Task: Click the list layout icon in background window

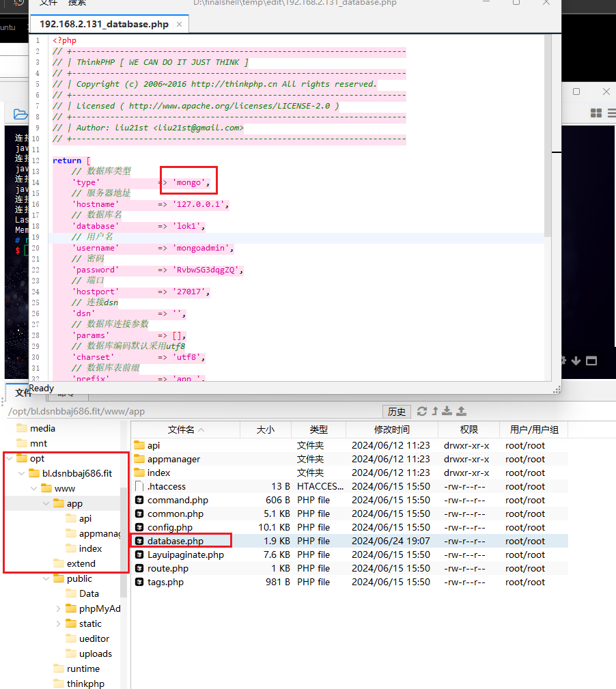Action: point(612,113)
